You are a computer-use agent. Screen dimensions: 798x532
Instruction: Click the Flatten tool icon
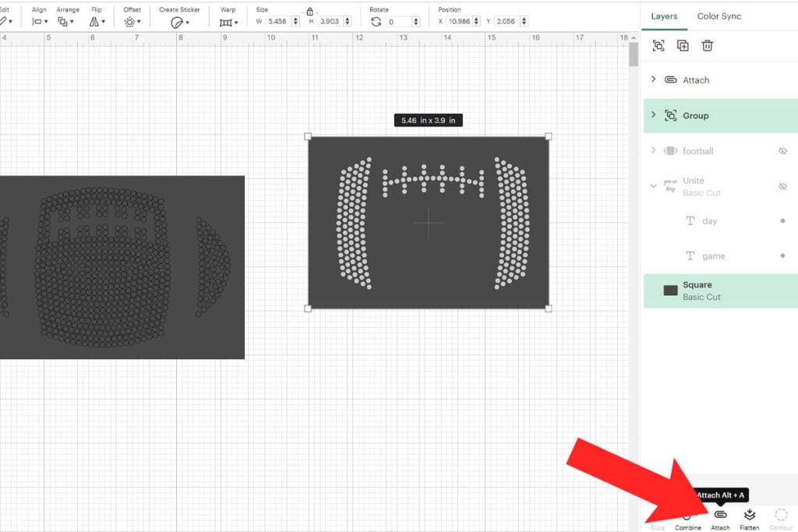[x=749, y=515]
